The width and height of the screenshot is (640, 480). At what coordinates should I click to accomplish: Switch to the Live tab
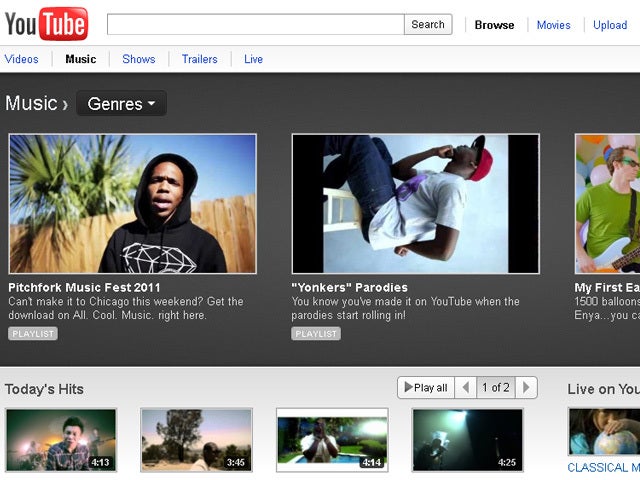[x=253, y=59]
